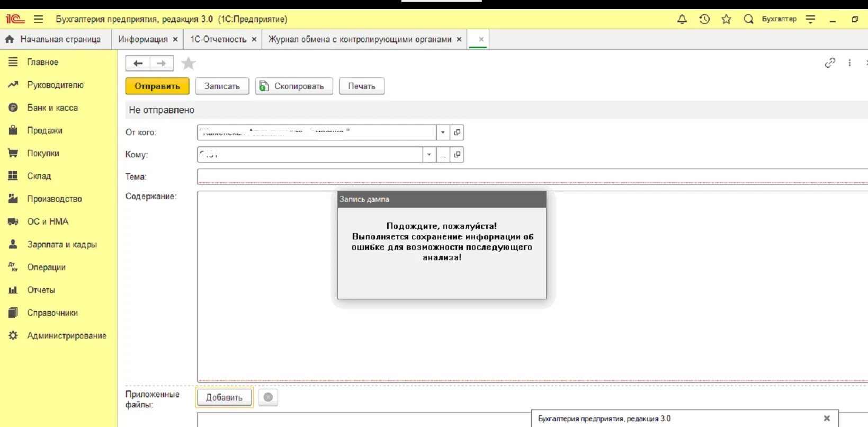Switch to Информация tab
This screenshot has height=427, width=868.
click(142, 39)
